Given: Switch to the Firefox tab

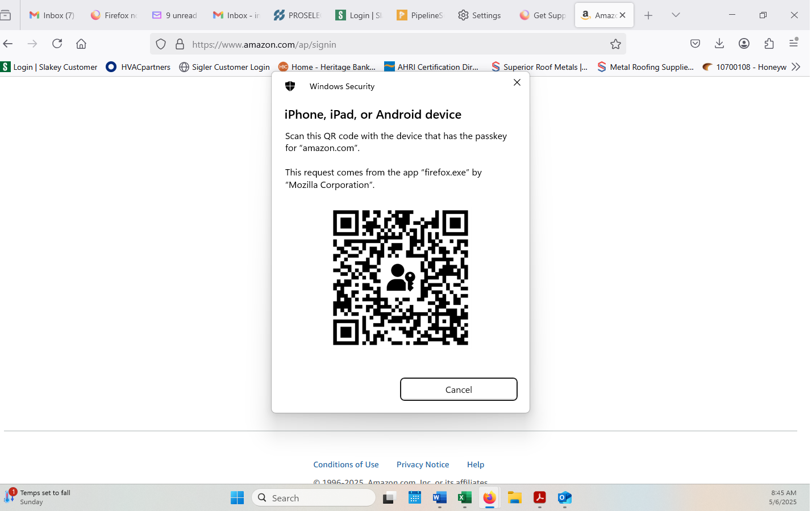Looking at the screenshot, I should point(114,15).
